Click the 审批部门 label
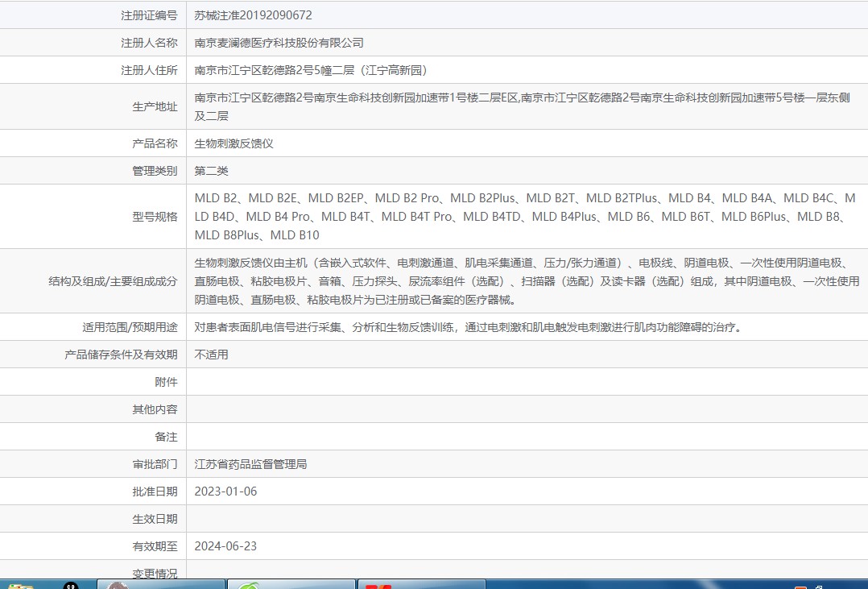The height and width of the screenshot is (589, 868). tap(155, 464)
